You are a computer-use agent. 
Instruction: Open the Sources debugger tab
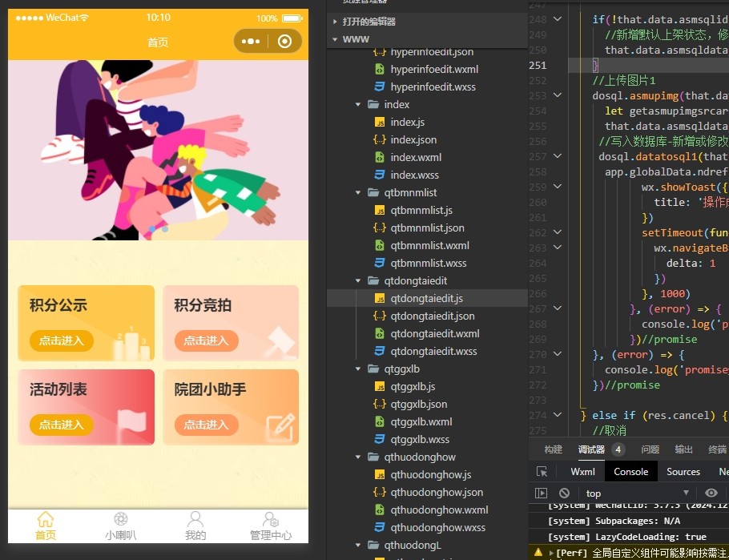[x=683, y=472]
